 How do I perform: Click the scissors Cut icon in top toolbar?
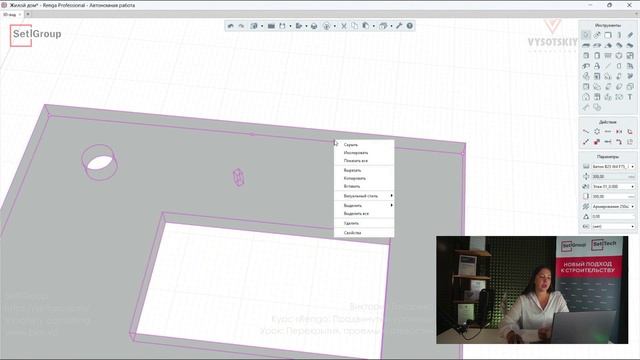pyautogui.click(x=344, y=26)
